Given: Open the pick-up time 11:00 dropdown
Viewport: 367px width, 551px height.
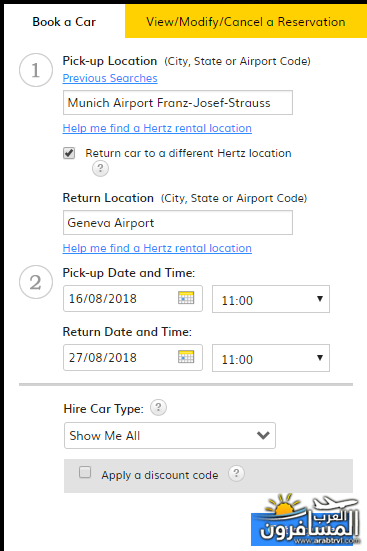Looking at the screenshot, I should [271, 299].
